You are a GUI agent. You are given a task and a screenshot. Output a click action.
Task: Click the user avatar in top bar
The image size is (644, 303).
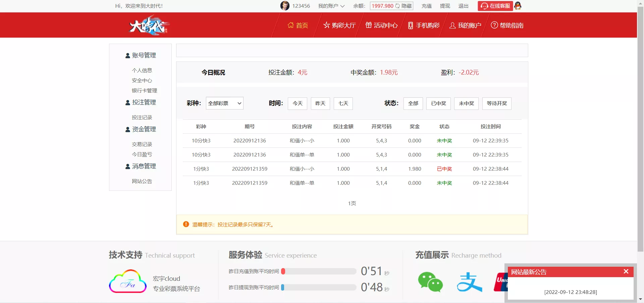point(285,6)
